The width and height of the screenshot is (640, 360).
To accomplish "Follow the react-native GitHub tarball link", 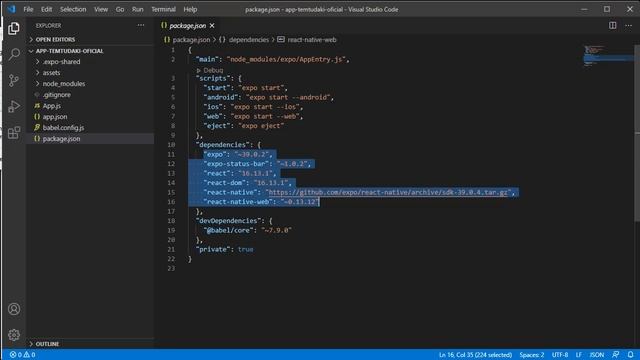I will pos(388,192).
